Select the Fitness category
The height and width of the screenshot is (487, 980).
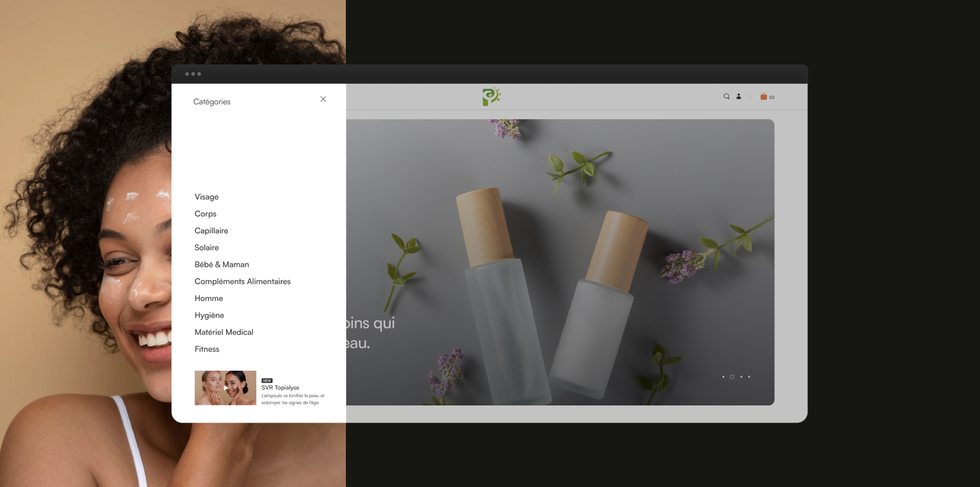[x=207, y=349]
